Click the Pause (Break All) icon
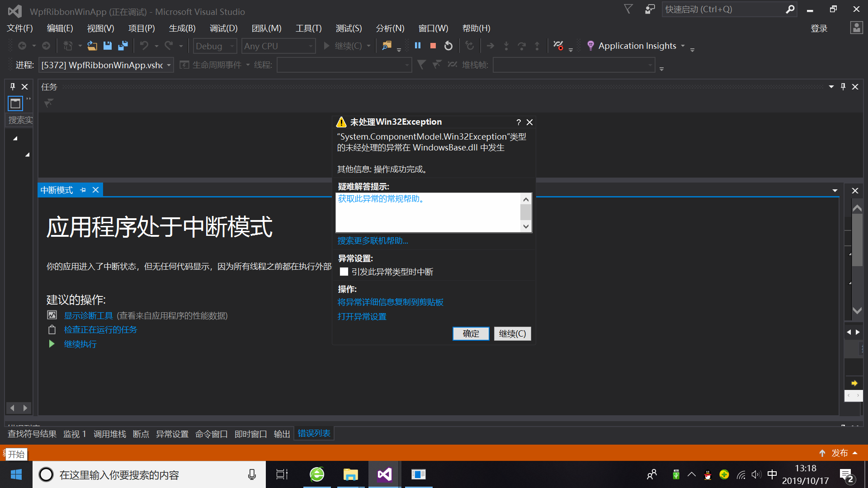The width and height of the screenshot is (868, 488). click(x=418, y=46)
